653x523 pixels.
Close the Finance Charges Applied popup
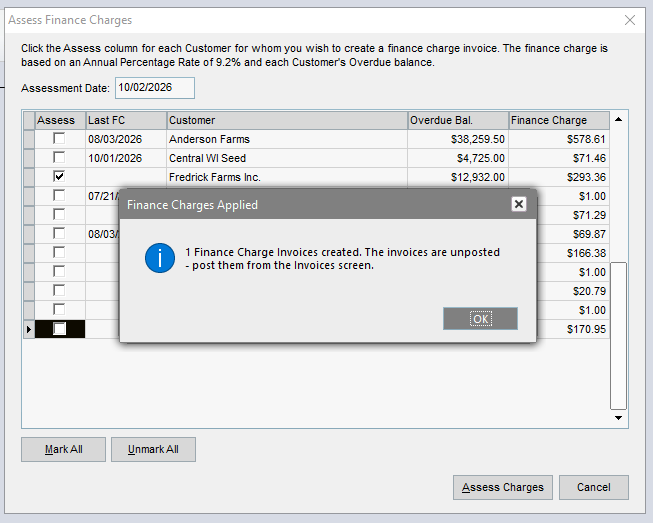pos(518,204)
